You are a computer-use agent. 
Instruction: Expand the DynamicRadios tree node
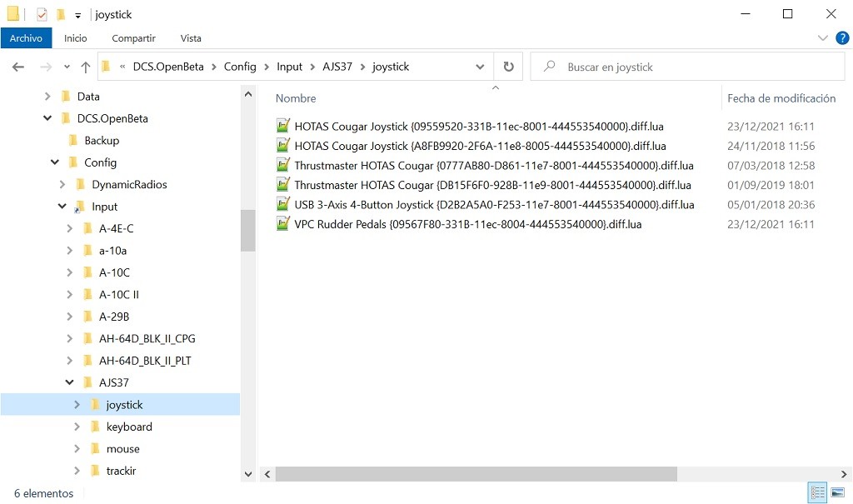(x=62, y=184)
